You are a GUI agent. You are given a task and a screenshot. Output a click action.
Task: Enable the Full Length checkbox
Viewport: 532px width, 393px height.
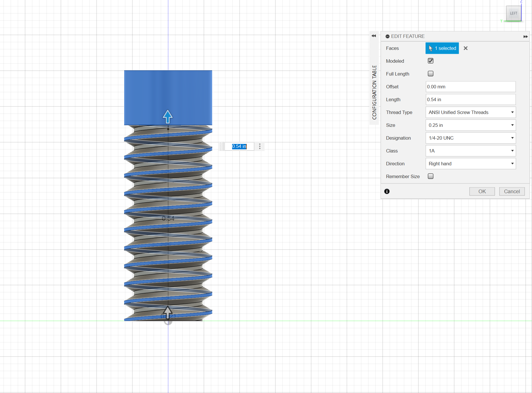point(431,74)
